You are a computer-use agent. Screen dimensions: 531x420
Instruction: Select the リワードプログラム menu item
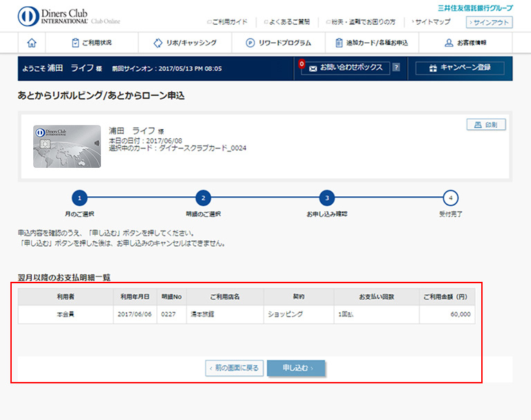[x=279, y=43]
